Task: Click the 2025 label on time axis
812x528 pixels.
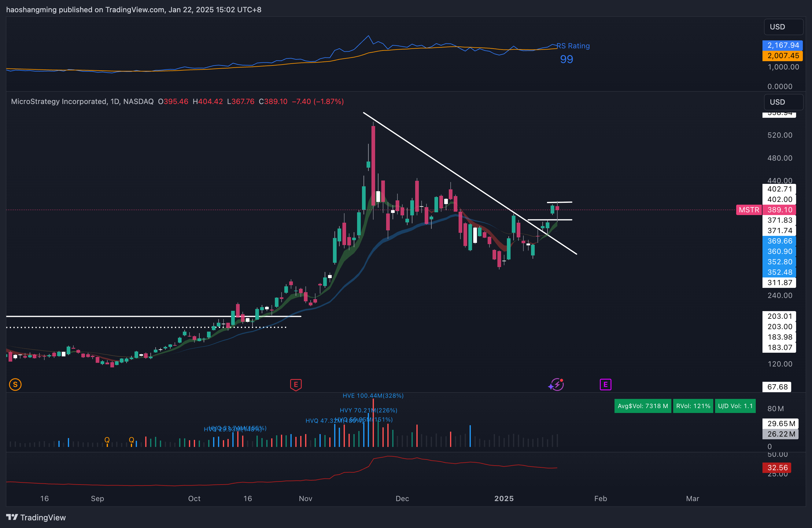Action: pyautogui.click(x=504, y=498)
